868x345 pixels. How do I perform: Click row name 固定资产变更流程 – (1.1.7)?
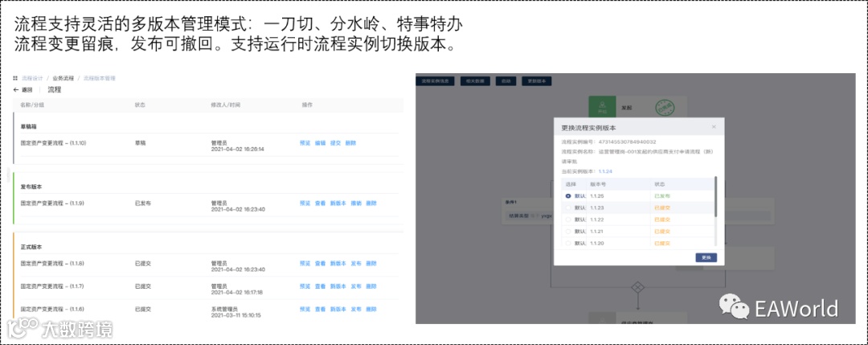52,286
